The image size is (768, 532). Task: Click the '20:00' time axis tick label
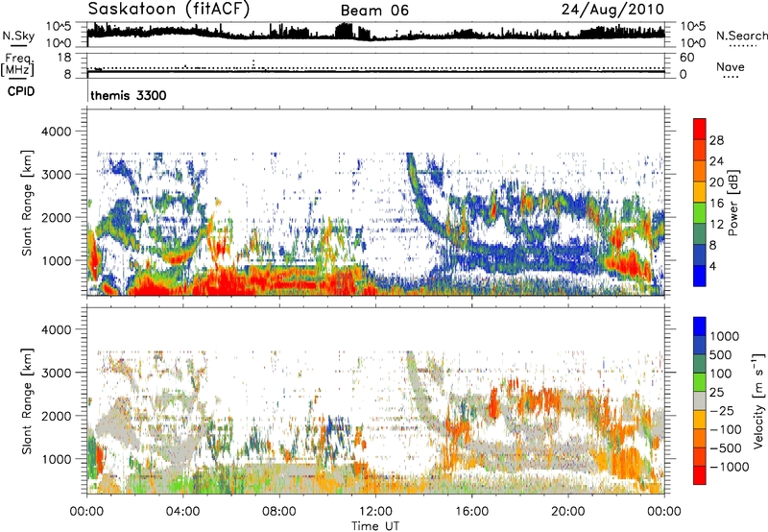click(568, 512)
